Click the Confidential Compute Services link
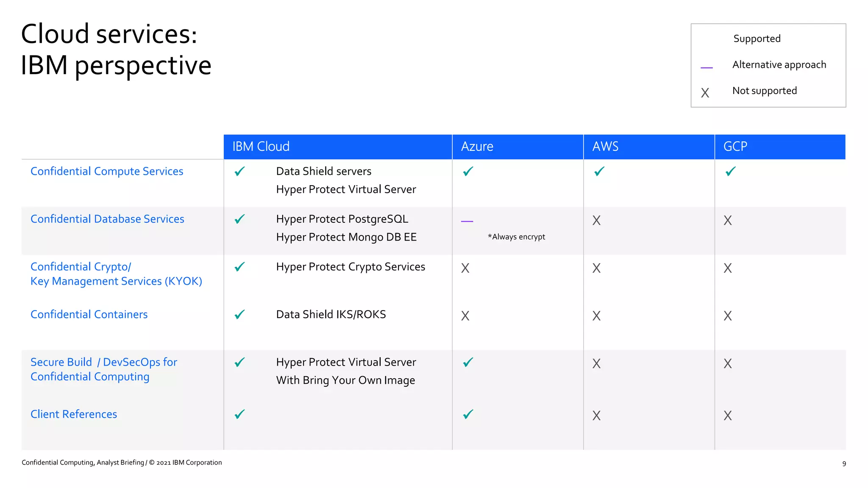Viewport: 868px width, 488px height. pyautogui.click(x=107, y=171)
